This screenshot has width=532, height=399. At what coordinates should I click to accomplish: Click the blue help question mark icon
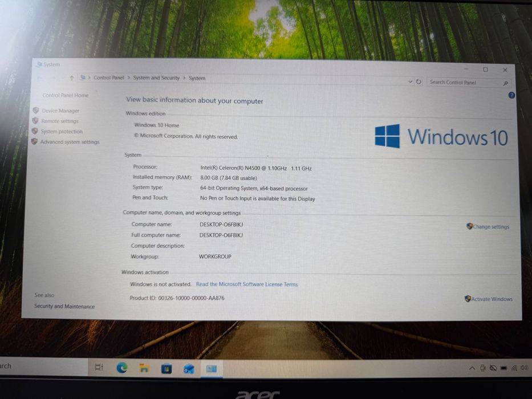click(511, 95)
